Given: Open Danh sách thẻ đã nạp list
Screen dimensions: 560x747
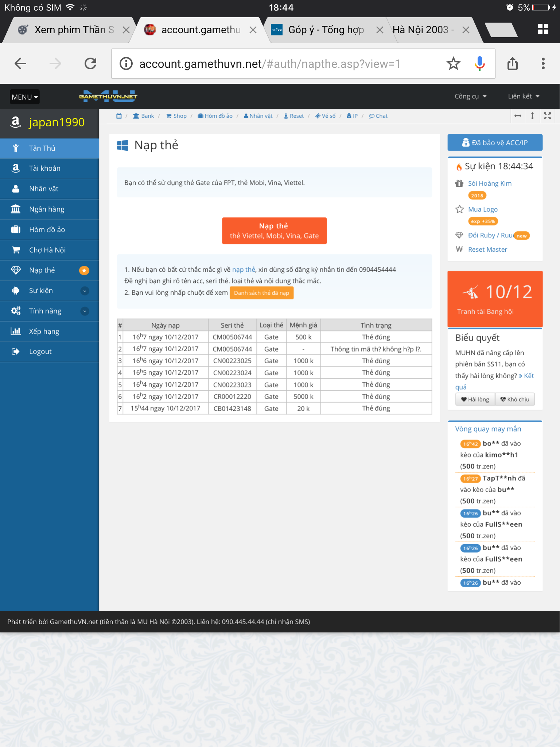Looking at the screenshot, I should pyautogui.click(x=261, y=293).
